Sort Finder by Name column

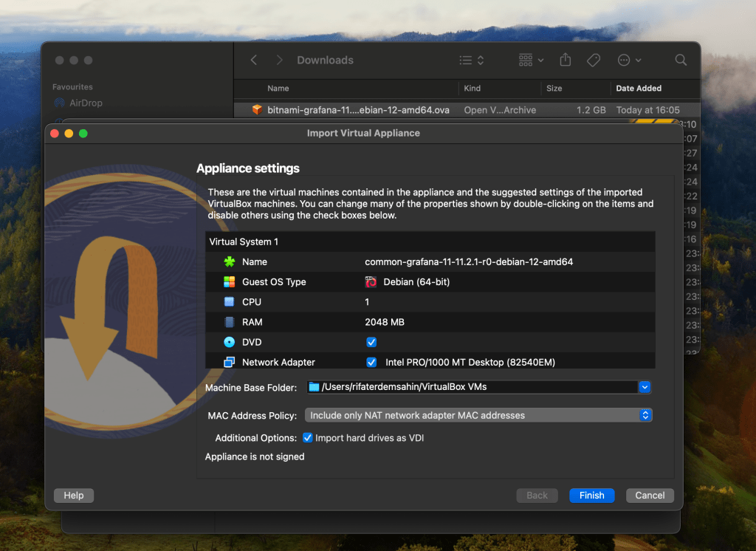coord(278,89)
